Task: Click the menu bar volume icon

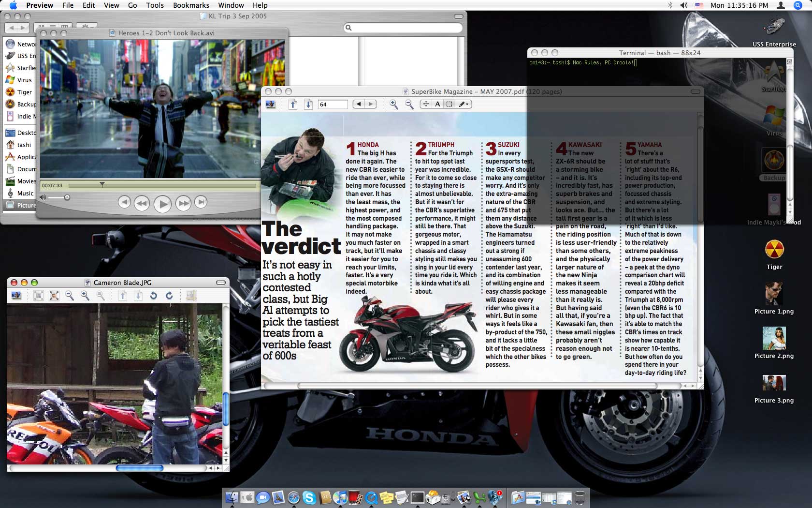Action: 684,5
